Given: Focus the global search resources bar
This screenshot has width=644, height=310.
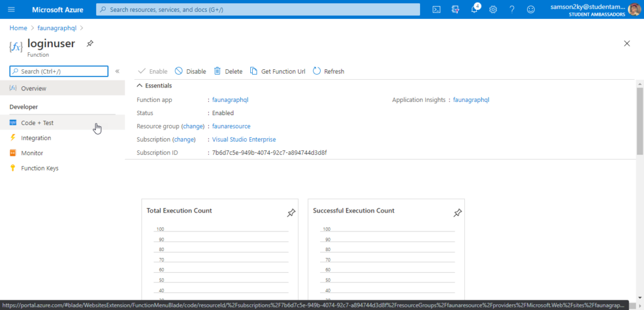Looking at the screenshot, I should (x=258, y=9).
